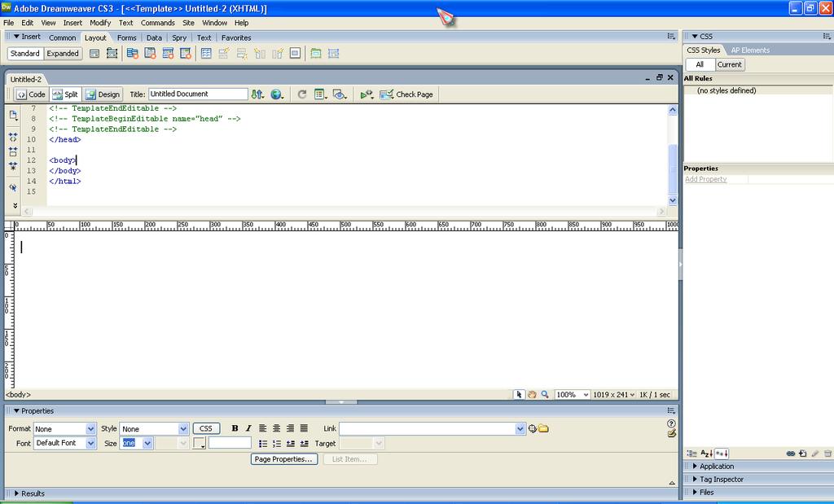Click the Refresh Design View icon
This screenshot has height=504, width=834.
coord(301,94)
